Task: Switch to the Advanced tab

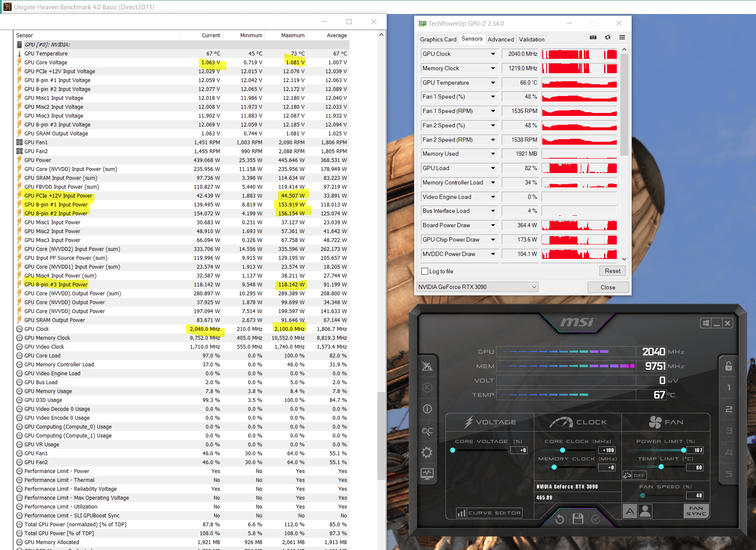Action: pyautogui.click(x=500, y=39)
